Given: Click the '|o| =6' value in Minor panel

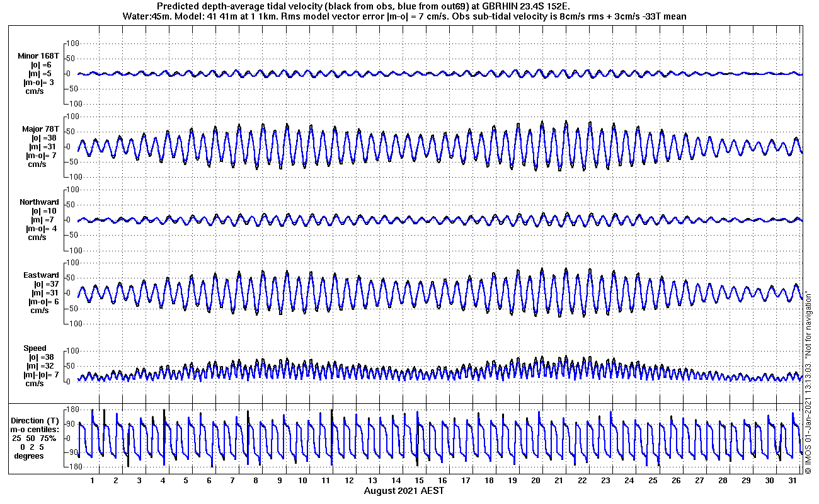Looking at the screenshot, I should [40, 65].
